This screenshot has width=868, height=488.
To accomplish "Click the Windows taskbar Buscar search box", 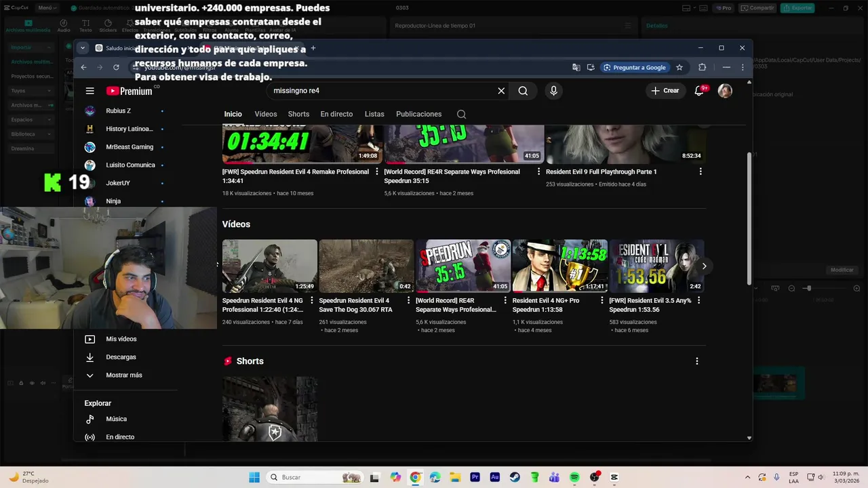I will (x=315, y=477).
